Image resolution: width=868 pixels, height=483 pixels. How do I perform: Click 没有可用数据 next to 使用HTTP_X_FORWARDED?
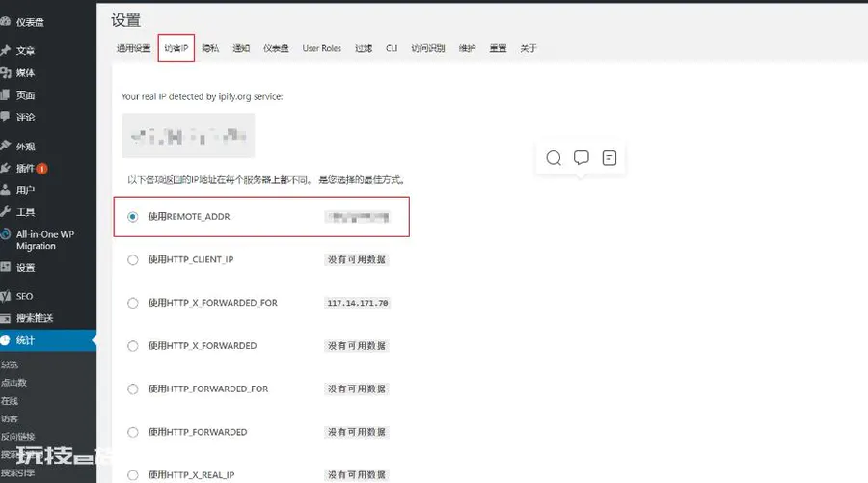pyautogui.click(x=357, y=346)
